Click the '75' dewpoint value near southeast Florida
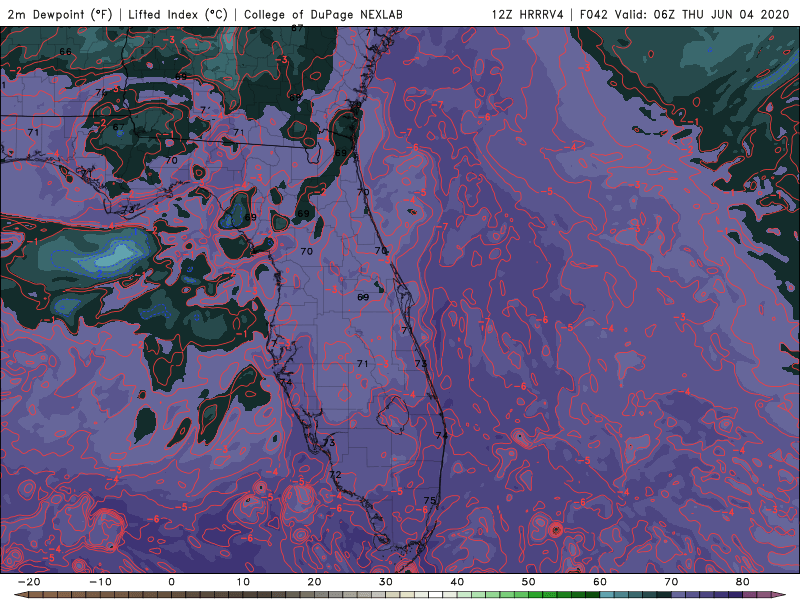The width and height of the screenshot is (800, 600). pos(430,501)
